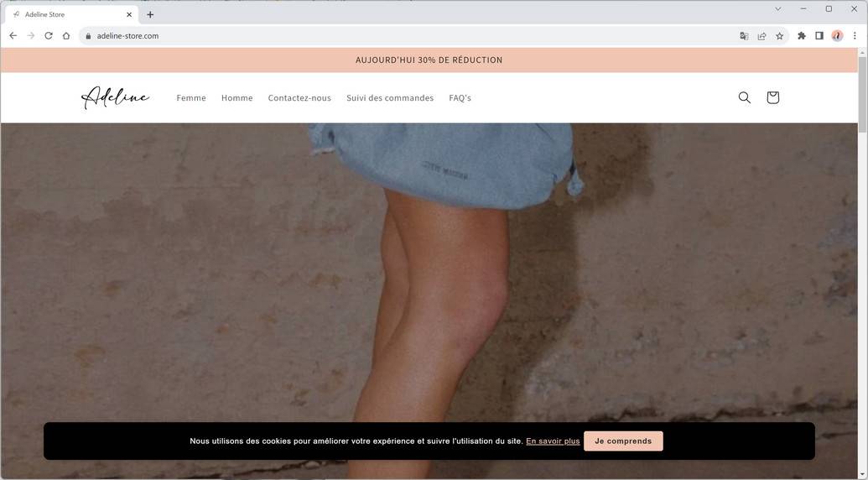Viewport: 868px width, 480px height.
Task: Go to Contactez-nous page
Action: [x=299, y=98]
